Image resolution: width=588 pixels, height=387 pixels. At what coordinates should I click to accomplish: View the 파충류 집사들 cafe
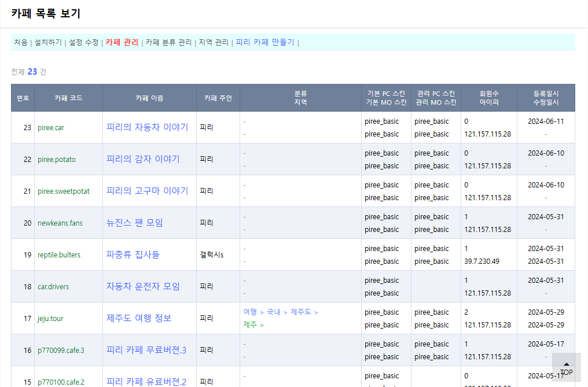pyautogui.click(x=133, y=255)
